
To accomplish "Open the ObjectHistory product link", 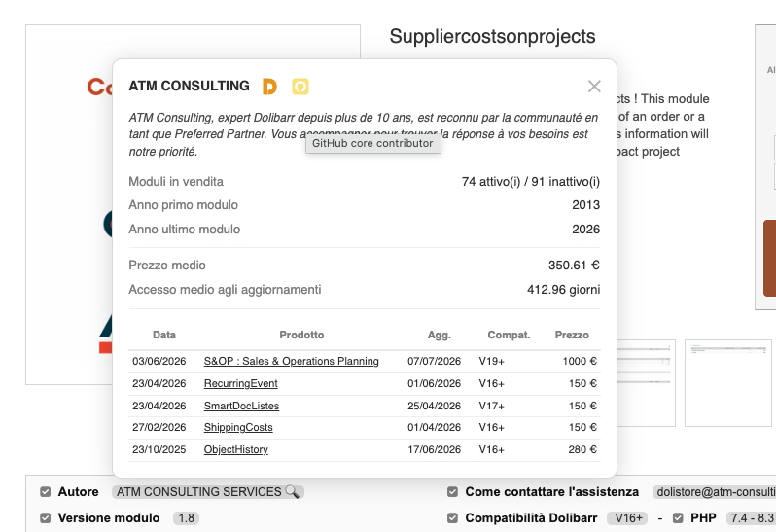I will pos(235,449).
